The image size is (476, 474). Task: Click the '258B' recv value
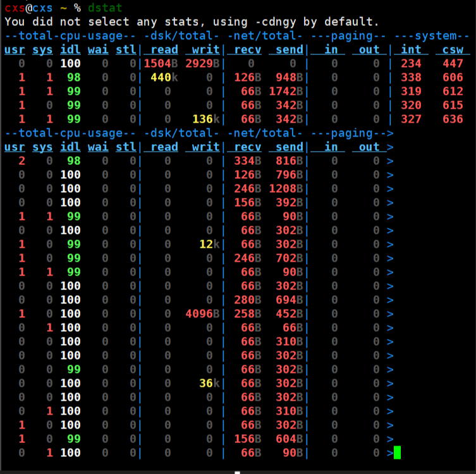[247, 313]
